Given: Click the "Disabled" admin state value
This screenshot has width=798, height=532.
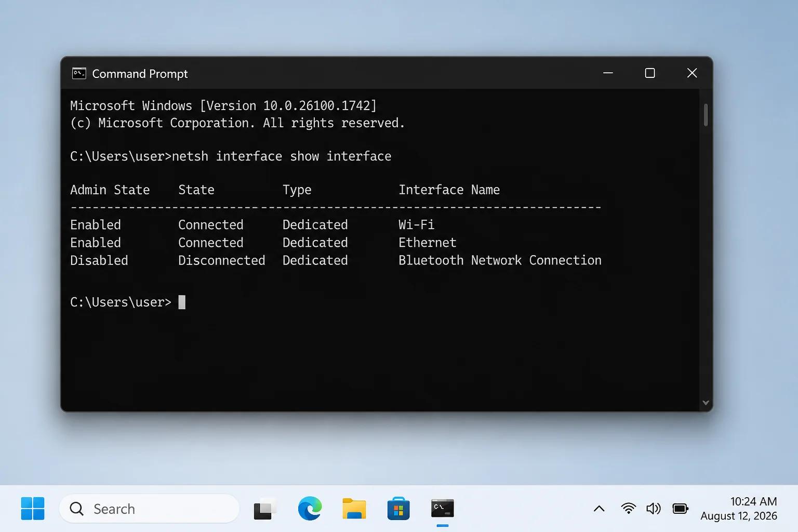Looking at the screenshot, I should (x=99, y=260).
